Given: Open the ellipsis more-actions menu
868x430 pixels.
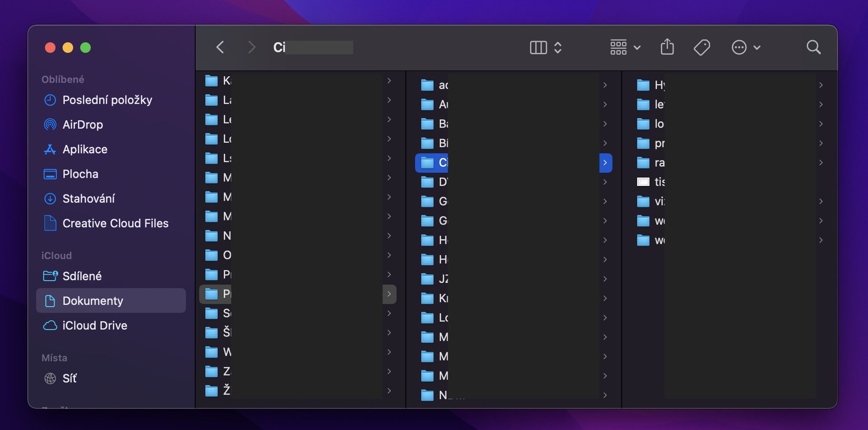Looking at the screenshot, I should coord(746,47).
